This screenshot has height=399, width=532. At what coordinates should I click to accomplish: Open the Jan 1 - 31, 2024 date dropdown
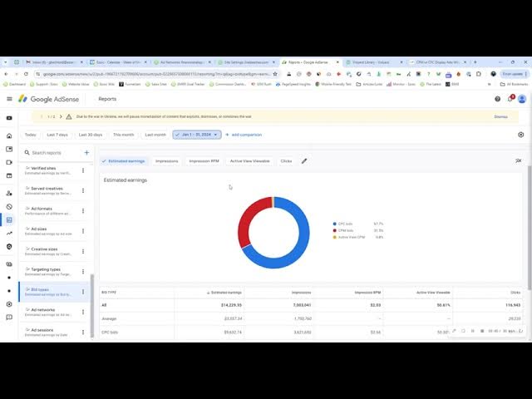coord(197,135)
